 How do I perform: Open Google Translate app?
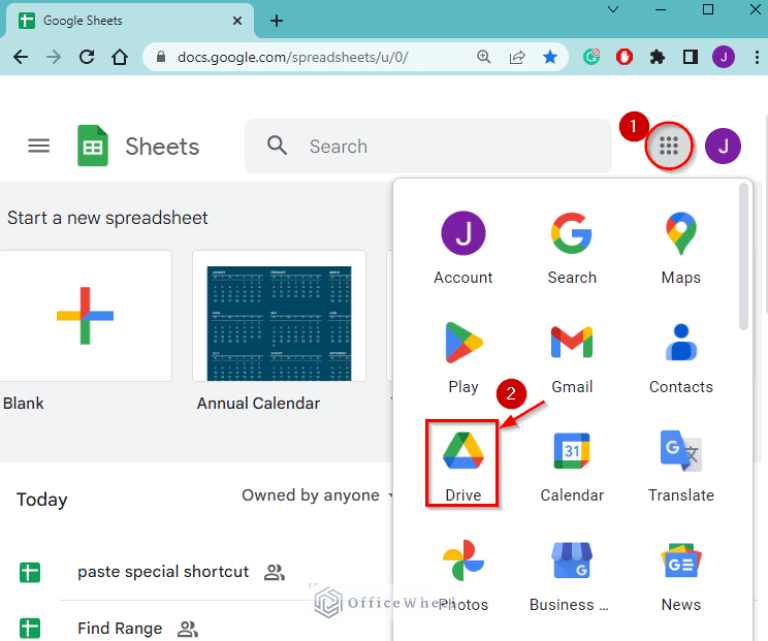click(680, 462)
